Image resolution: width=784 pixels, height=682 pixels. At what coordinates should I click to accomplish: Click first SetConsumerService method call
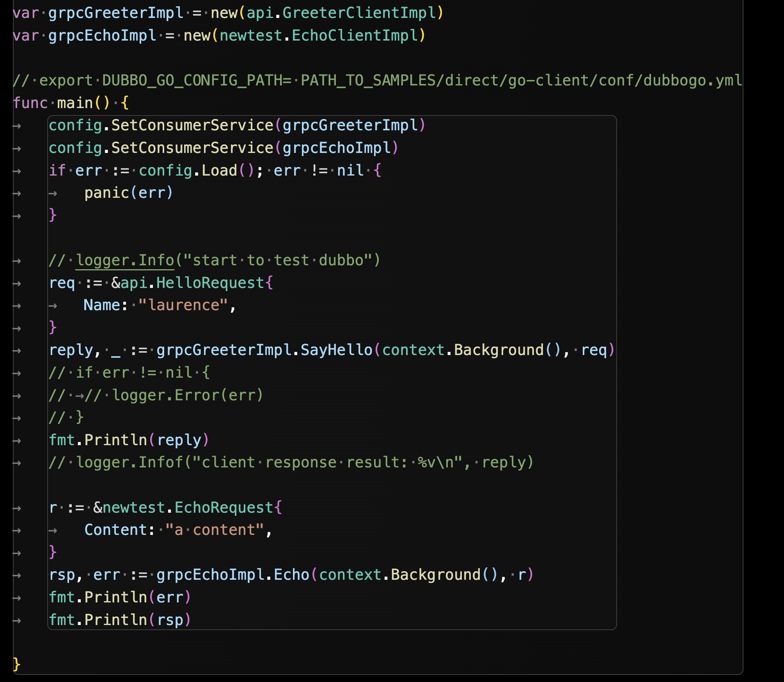[192, 125]
